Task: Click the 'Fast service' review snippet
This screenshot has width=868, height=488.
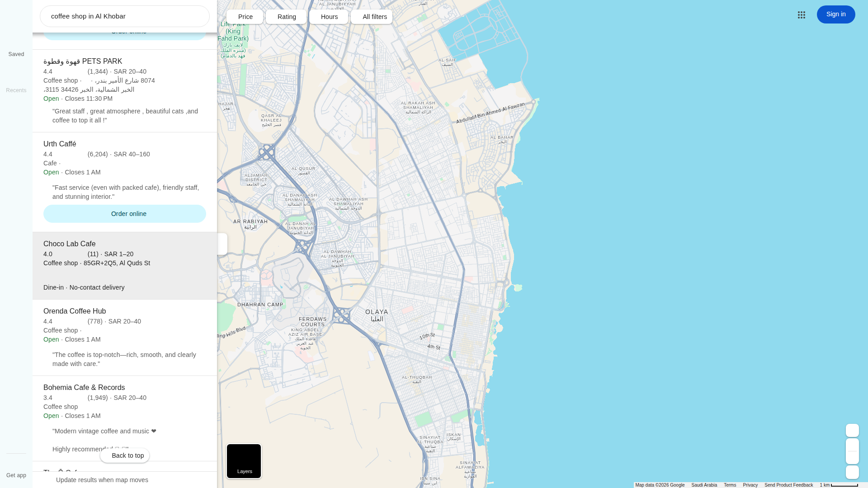Action: coord(126,192)
